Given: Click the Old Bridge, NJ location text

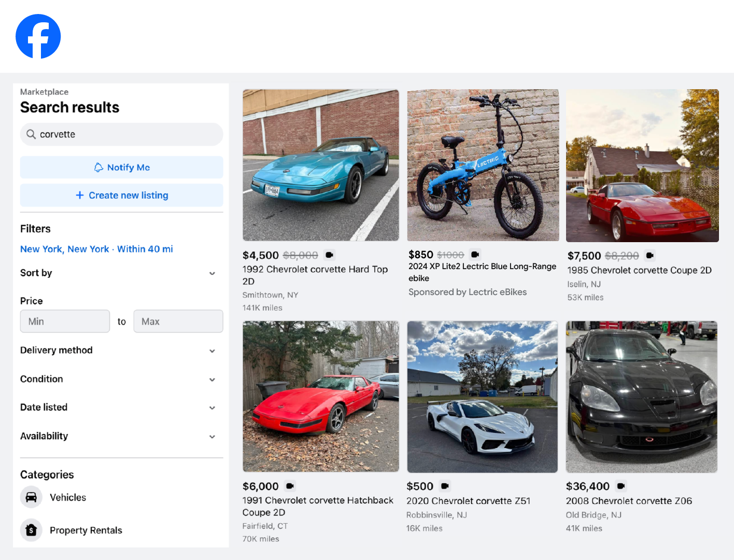Looking at the screenshot, I should pos(594,515).
